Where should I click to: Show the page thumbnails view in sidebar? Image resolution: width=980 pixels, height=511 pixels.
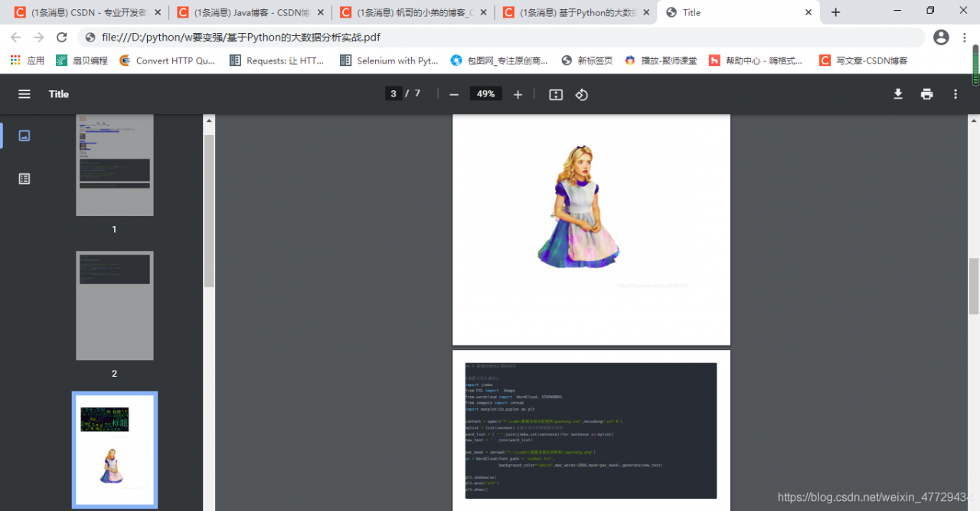[24, 136]
